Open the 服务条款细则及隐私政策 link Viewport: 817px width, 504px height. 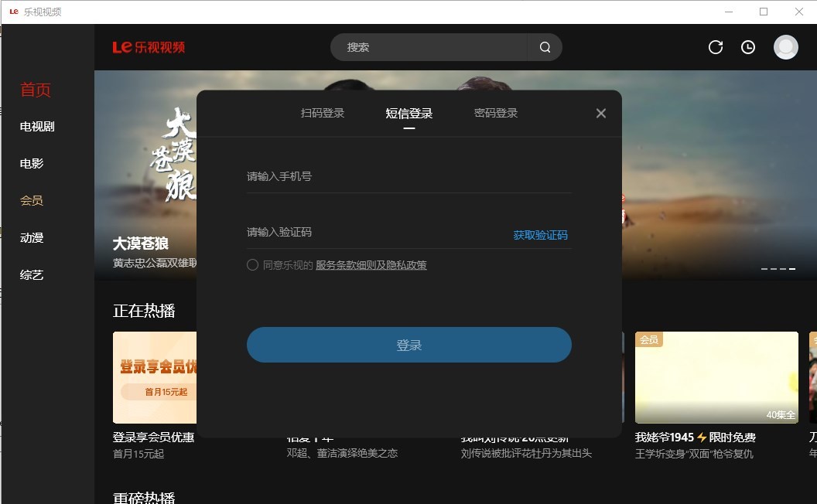click(x=373, y=264)
